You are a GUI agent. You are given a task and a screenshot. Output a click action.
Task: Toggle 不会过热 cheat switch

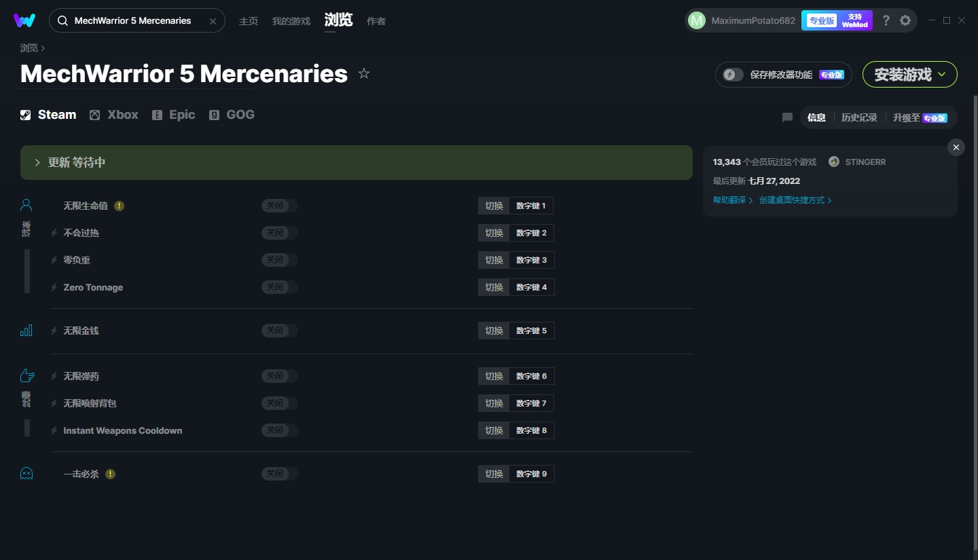pos(280,233)
